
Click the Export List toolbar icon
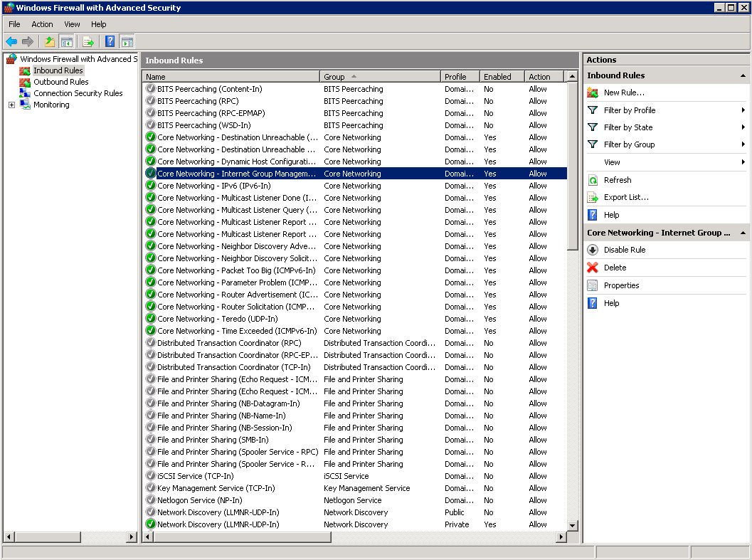[x=88, y=42]
